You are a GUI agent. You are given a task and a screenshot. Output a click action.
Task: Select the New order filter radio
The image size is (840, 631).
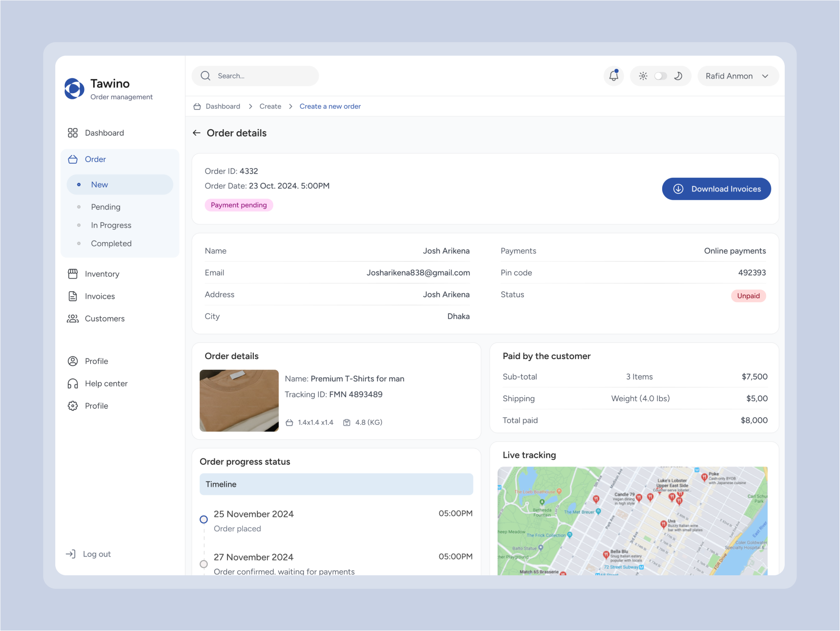[x=80, y=185]
